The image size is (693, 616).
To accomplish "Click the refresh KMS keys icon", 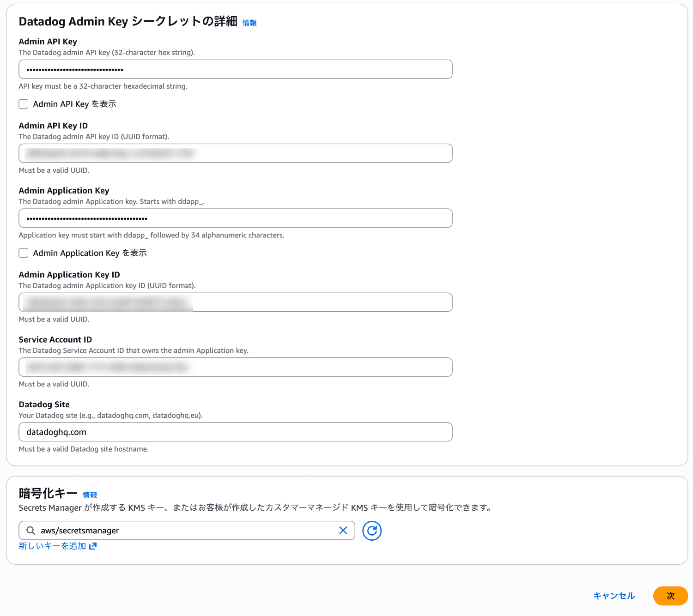I will coord(372,531).
